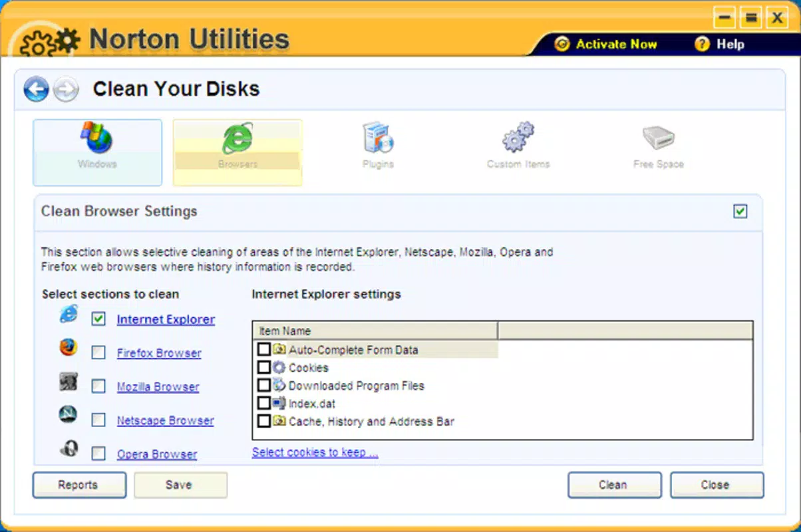The width and height of the screenshot is (801, 532).
Task: Click the grayed forward arrow icon
Action: (x=66, y=89)
